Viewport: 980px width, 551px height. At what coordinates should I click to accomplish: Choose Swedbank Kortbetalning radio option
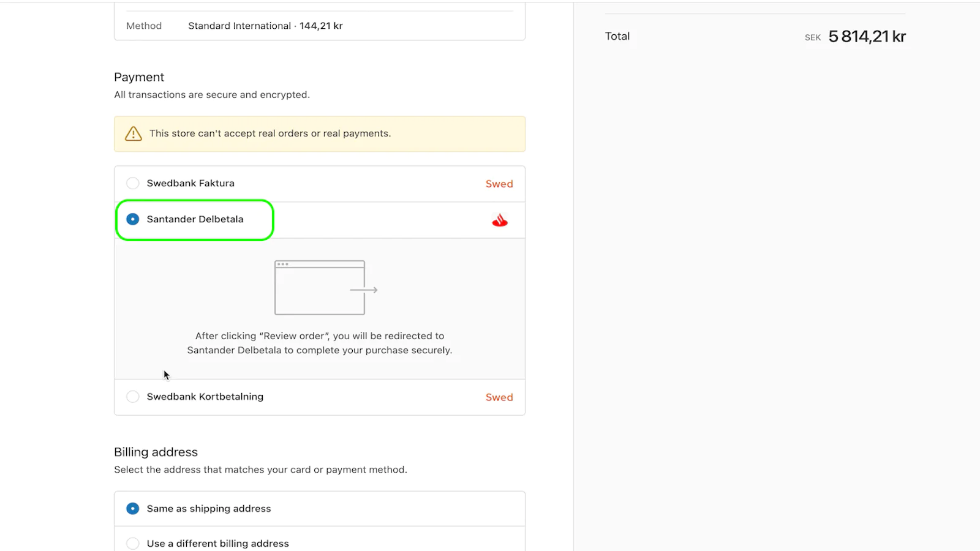click(133, 397)
